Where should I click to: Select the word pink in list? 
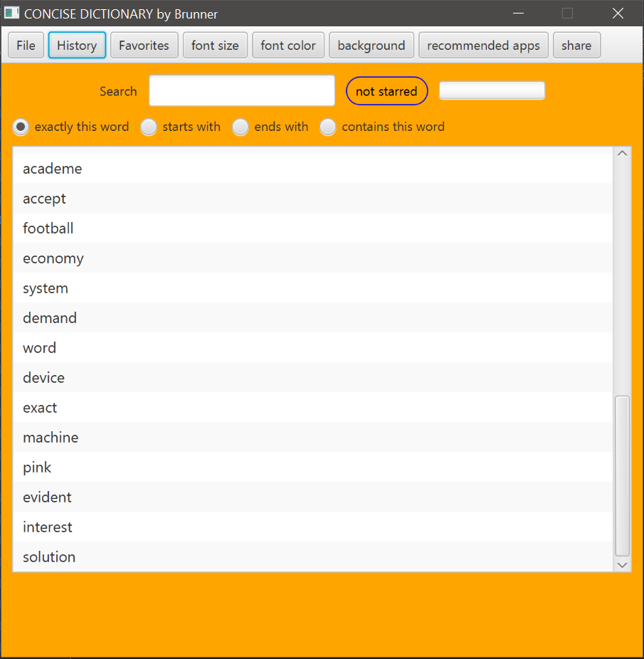pos(313,467)
